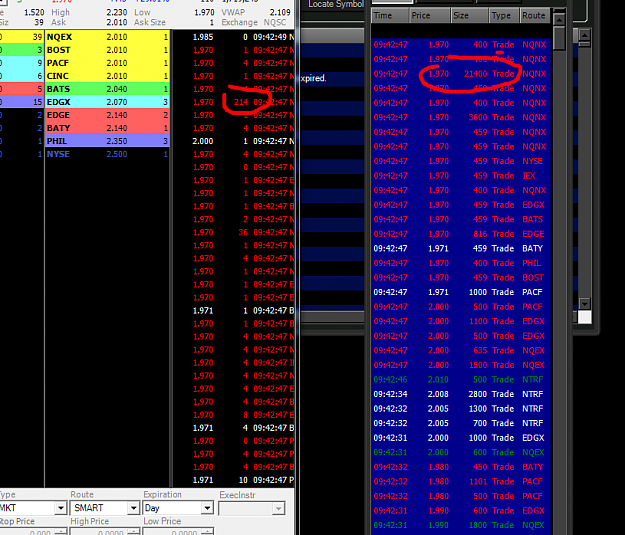Sort time and sales by Time column

[390, 16]
